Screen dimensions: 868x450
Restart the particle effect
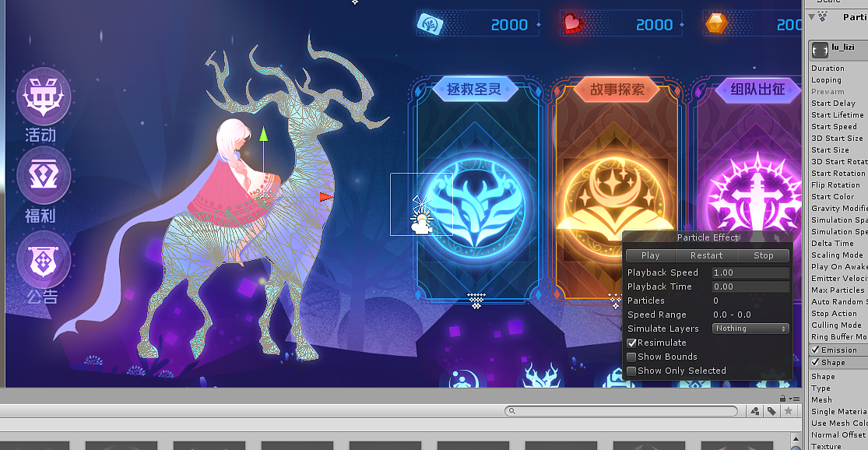(x=706, y=255)
